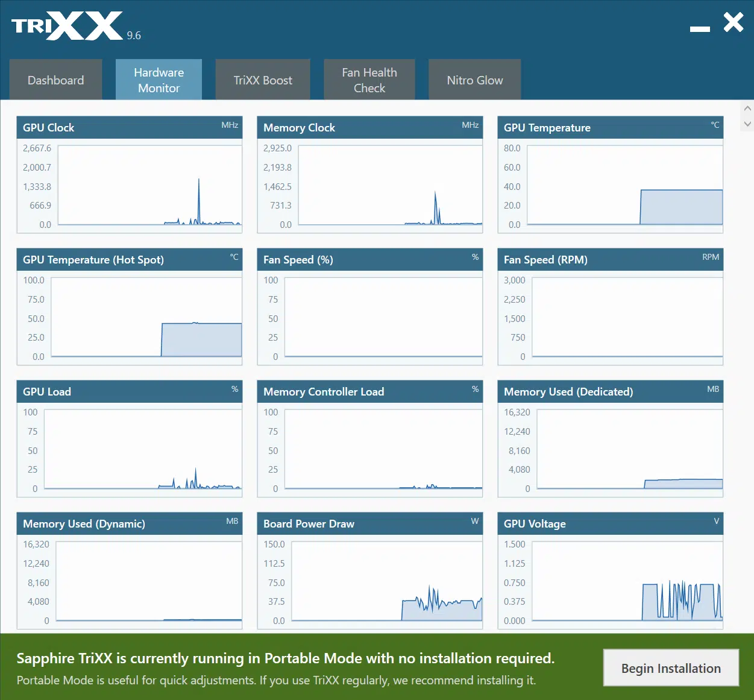Click the scrollbar up arrow
Image resolution: width=754 pixels, height=700 pixels.
point(747,109)
